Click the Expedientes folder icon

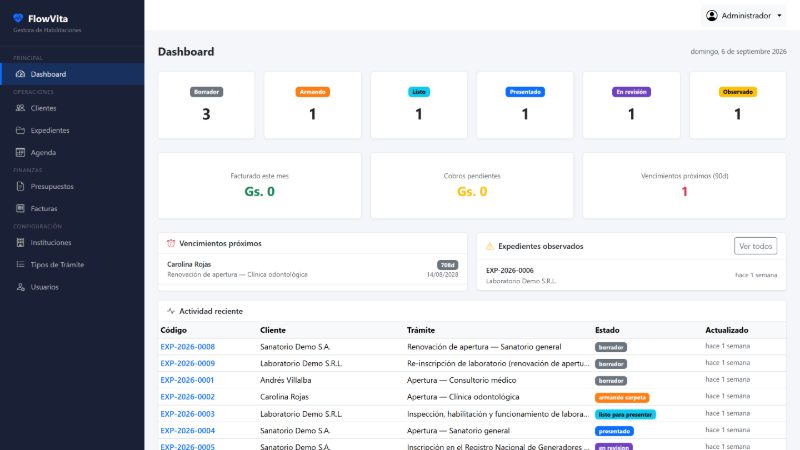pos(20,130)
